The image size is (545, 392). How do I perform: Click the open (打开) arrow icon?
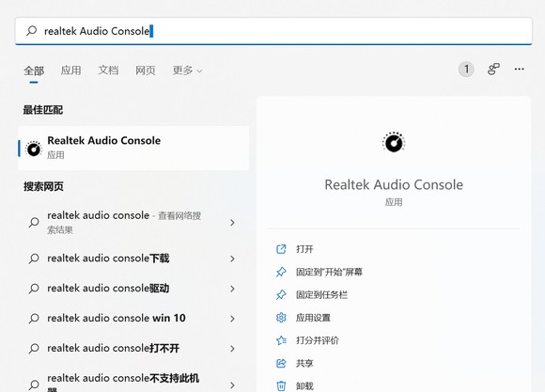281,249
